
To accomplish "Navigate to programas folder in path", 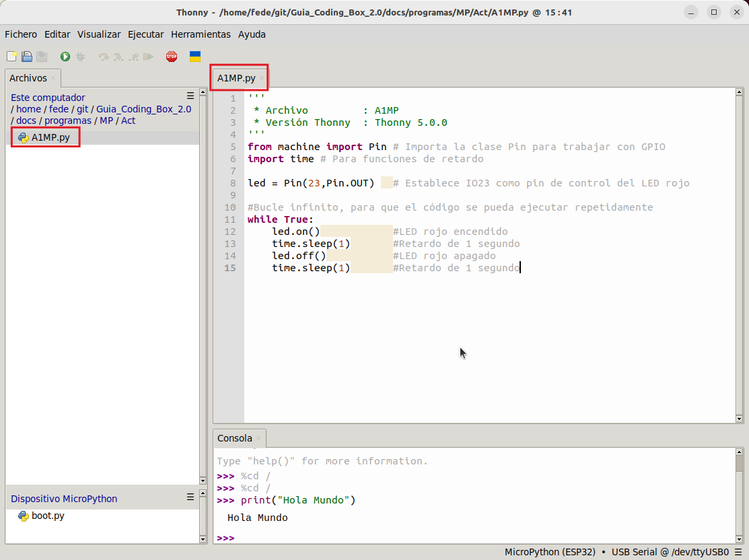I will click(x=68, y=120).
